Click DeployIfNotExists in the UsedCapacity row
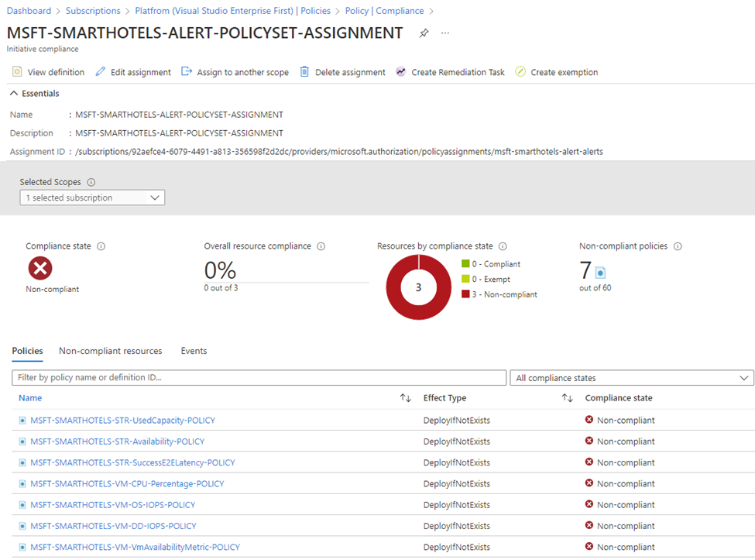This screenshot has width=755, height=560. (456, 421)
